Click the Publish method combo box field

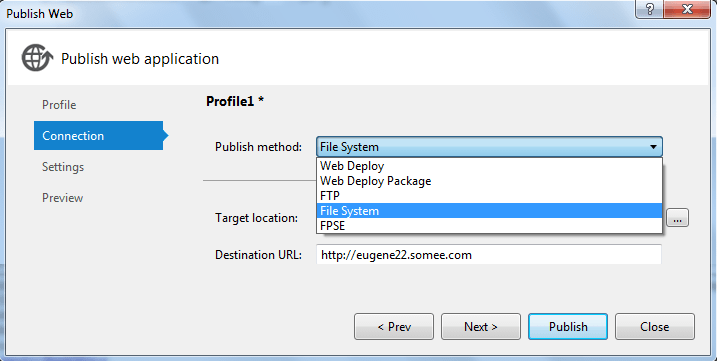pos(489,147)
